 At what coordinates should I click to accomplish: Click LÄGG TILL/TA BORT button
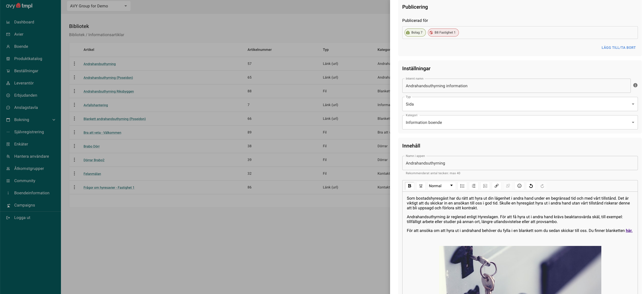pyautogui.click(x=618, y=48)
